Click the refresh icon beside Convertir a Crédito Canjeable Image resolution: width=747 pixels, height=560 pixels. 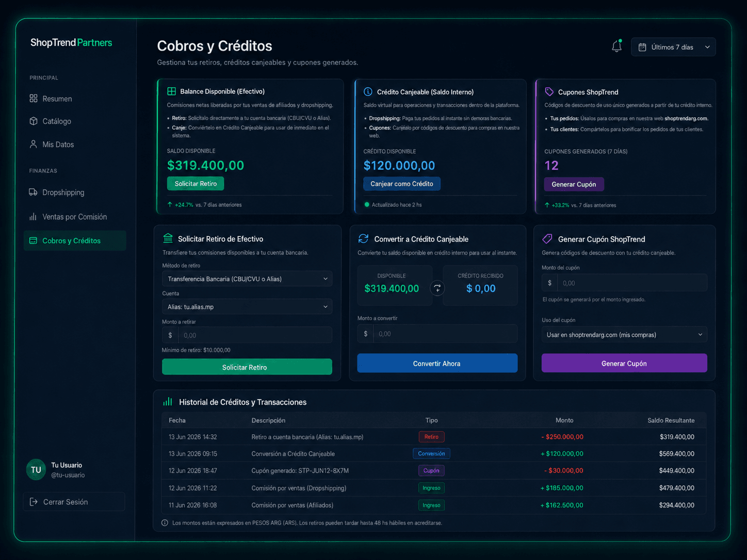[363, 239]
